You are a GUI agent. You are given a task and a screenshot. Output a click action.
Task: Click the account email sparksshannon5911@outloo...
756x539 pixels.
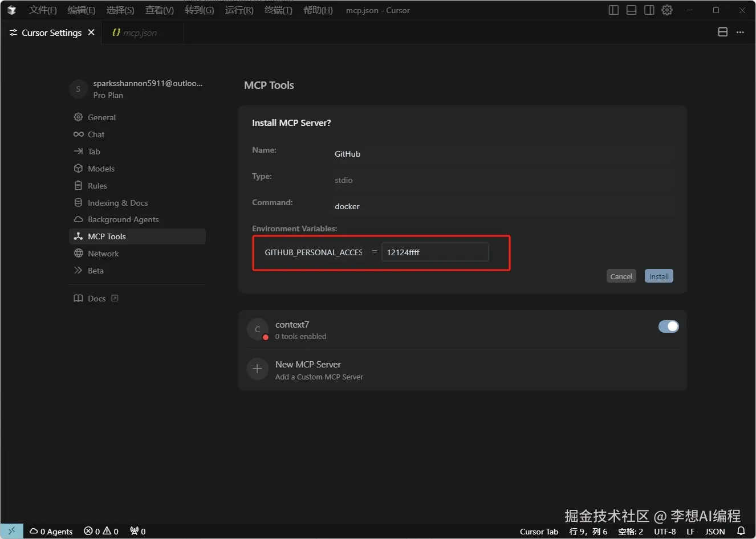(148, 83)
